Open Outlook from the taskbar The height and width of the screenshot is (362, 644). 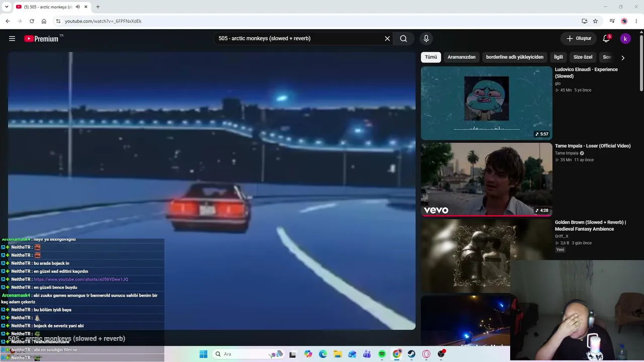pyautogui.click(x=352, y=354)
